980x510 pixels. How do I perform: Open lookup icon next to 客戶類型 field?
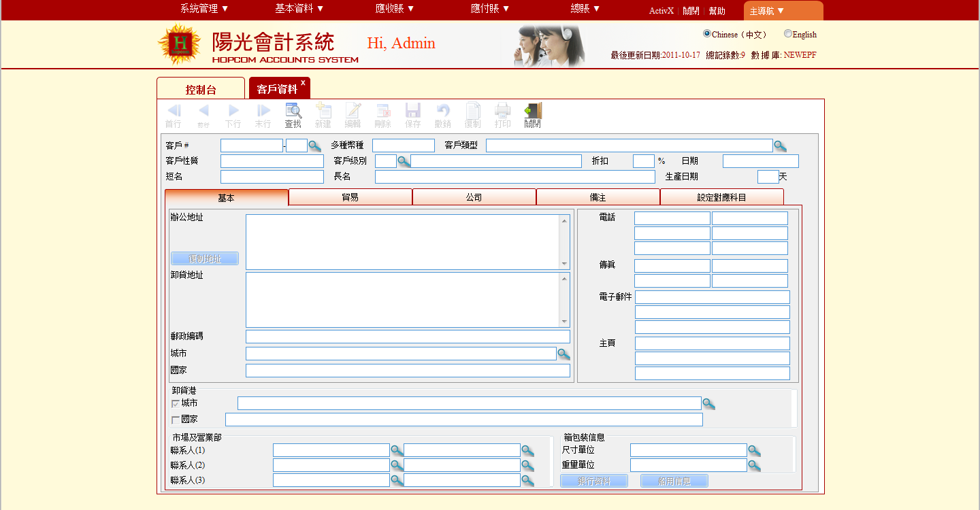point(780,146)
